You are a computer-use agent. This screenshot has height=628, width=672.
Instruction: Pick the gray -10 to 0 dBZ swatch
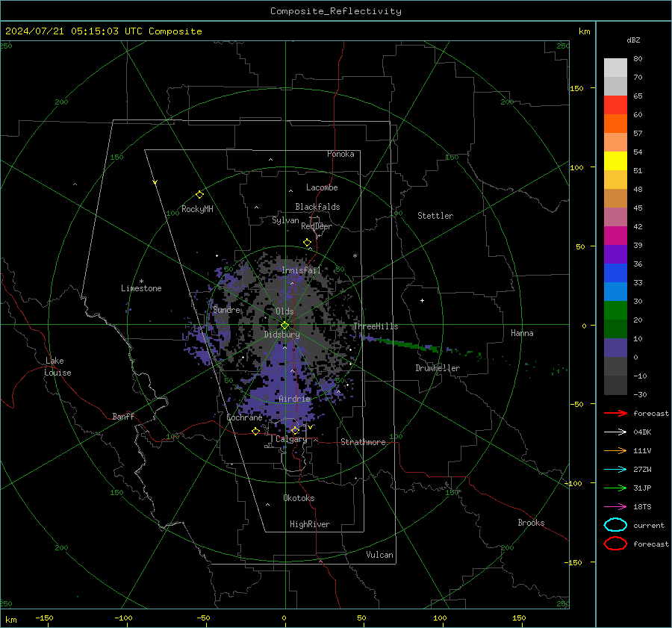point(615,367)
